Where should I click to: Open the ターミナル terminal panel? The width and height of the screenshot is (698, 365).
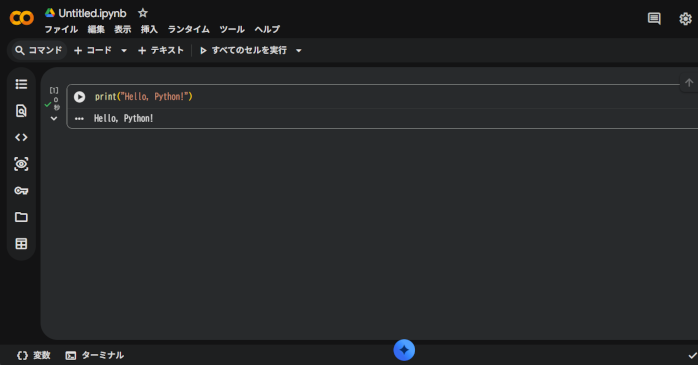pos(95,355)
